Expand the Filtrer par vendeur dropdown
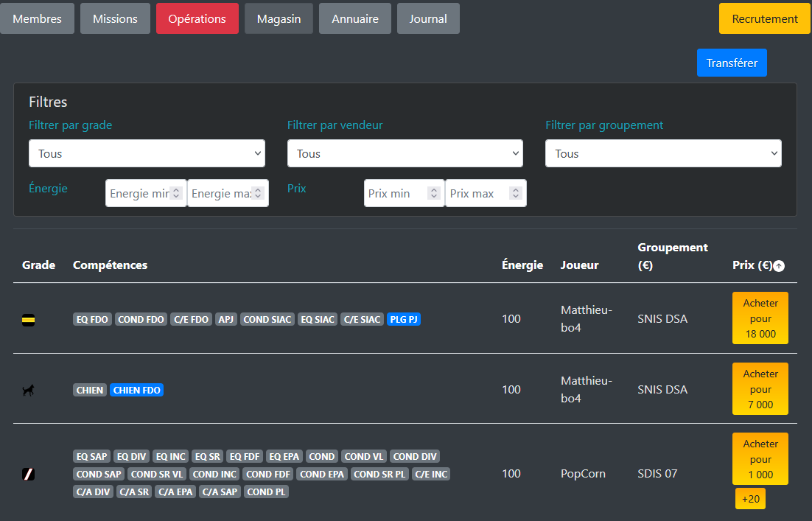This screenshot has height=521, width=812. 405,153
